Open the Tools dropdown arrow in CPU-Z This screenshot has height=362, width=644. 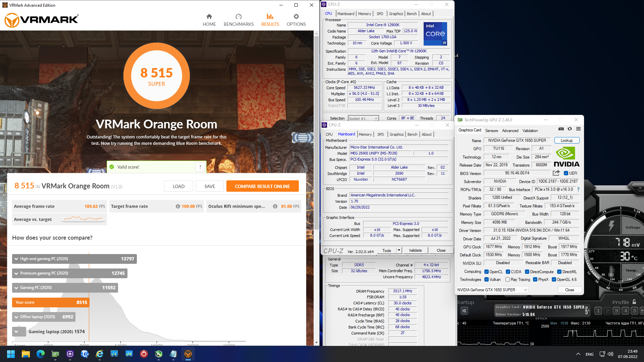[399, 250]
